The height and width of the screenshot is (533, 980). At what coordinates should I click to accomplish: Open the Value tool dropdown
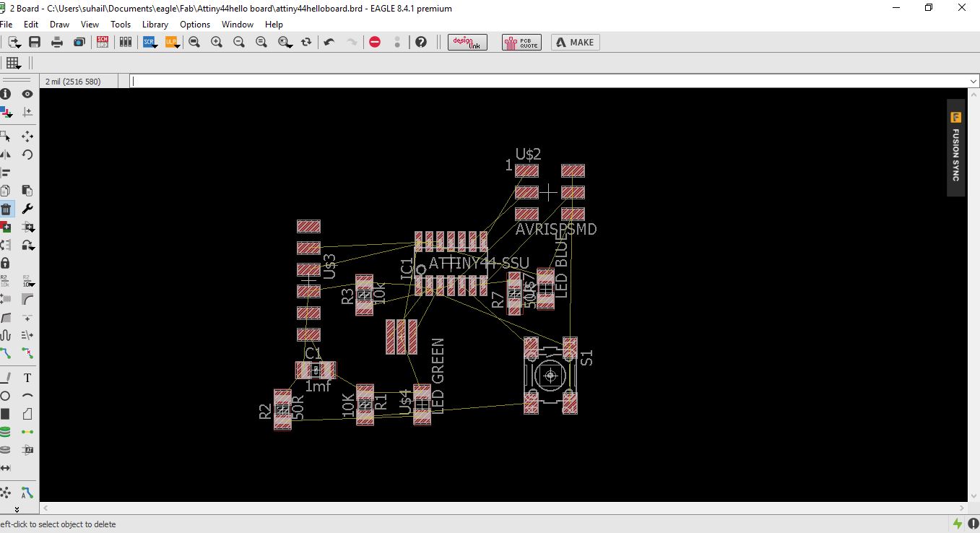(x=32, y=285)
